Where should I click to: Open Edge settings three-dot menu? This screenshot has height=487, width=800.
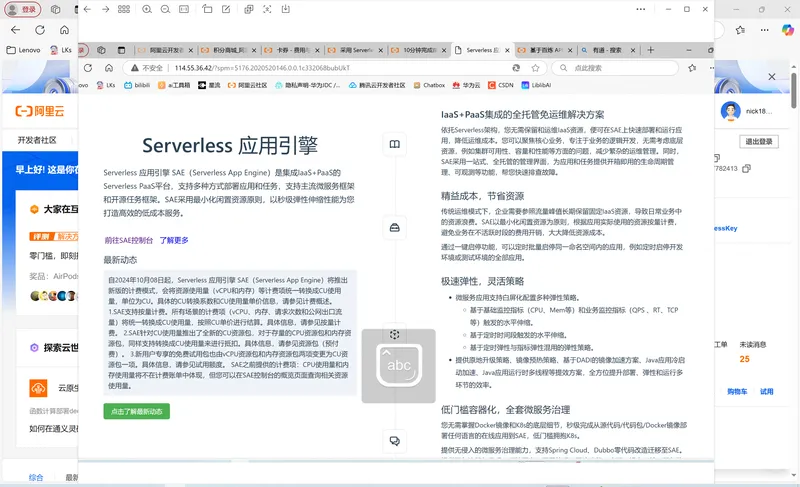(x=764, y=30)
